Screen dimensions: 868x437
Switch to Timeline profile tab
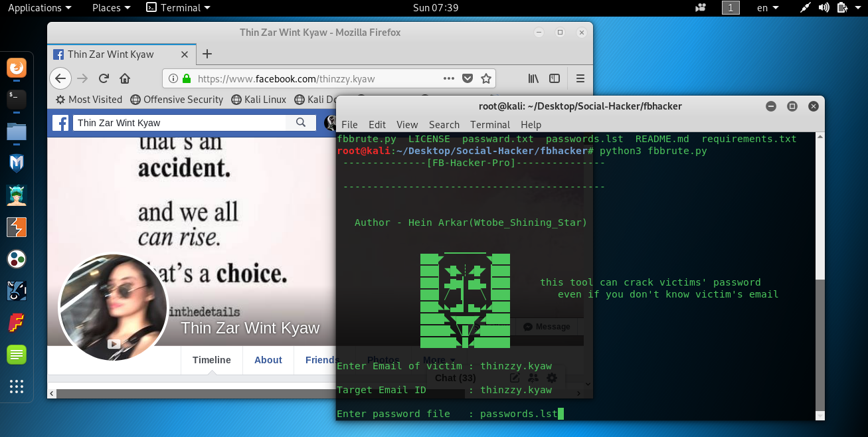coord(212,360)
